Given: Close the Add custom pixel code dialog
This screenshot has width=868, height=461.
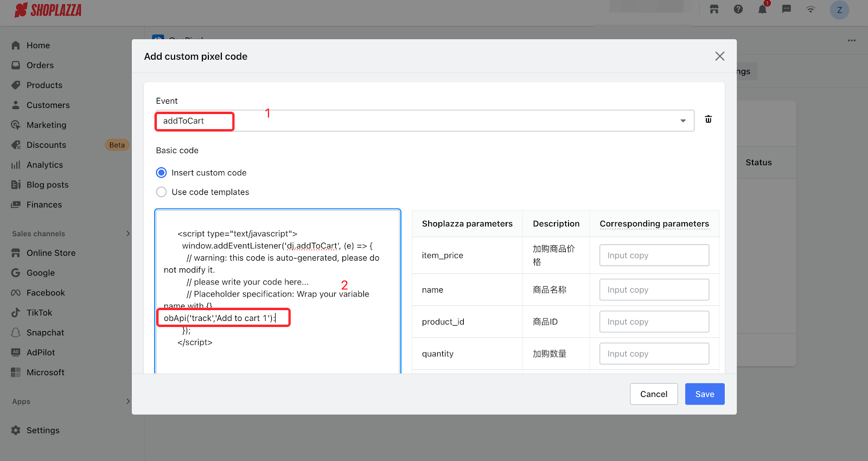Looking at the screenshot, I should (x=719, y=56).
